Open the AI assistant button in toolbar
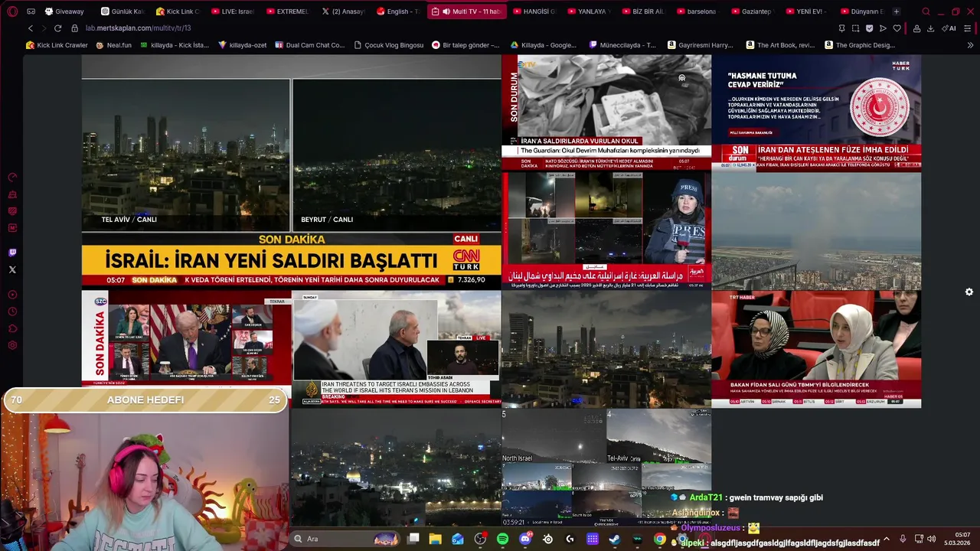The image size is (980, 551). point(949,28)
